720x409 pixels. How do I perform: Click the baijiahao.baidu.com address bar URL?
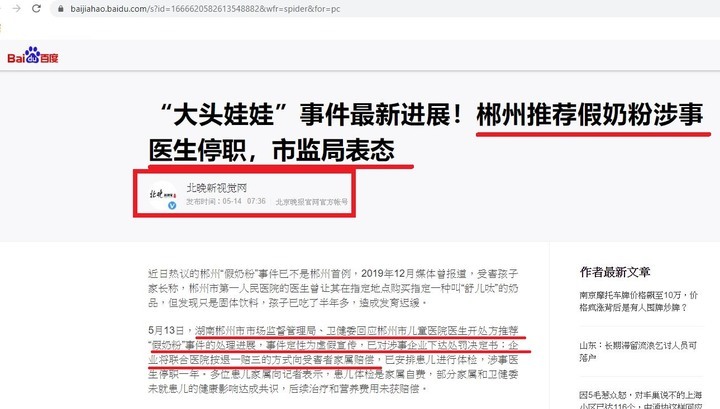(205, 9)
